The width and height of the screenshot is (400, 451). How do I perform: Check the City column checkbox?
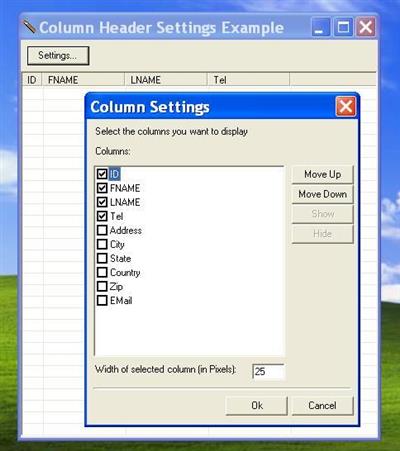(102, 244)
